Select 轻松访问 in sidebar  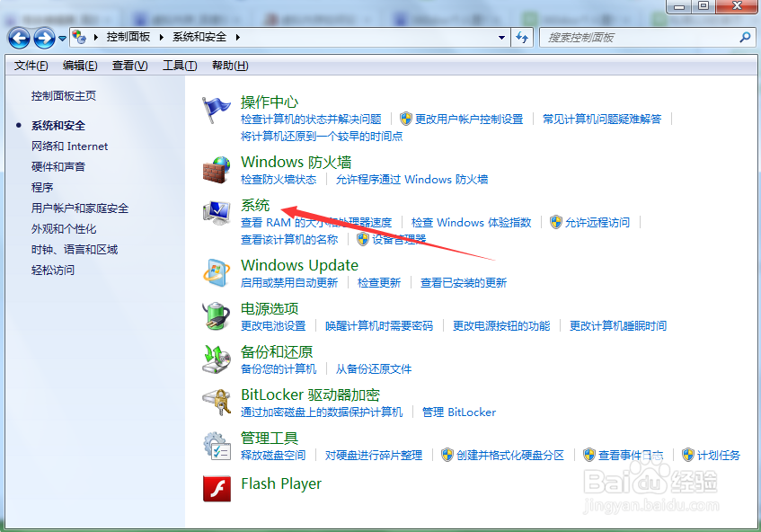point(53,270)
